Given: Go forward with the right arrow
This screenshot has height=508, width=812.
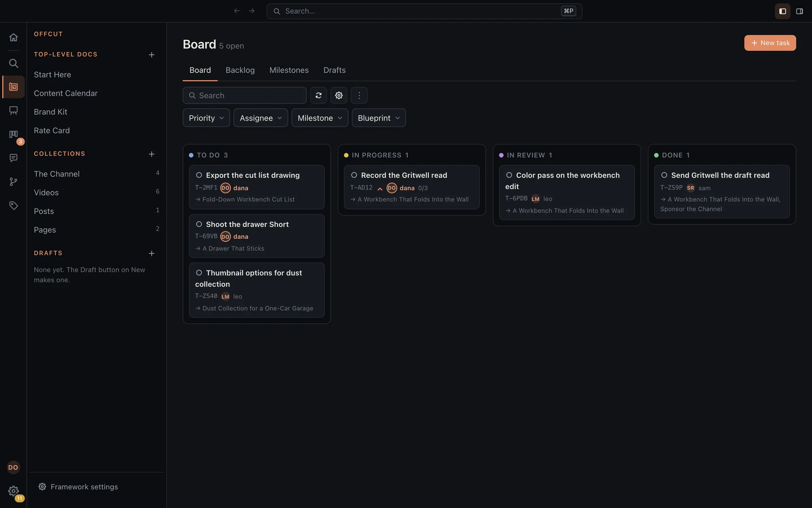Looking at the screenshot, I should [251, 11].
